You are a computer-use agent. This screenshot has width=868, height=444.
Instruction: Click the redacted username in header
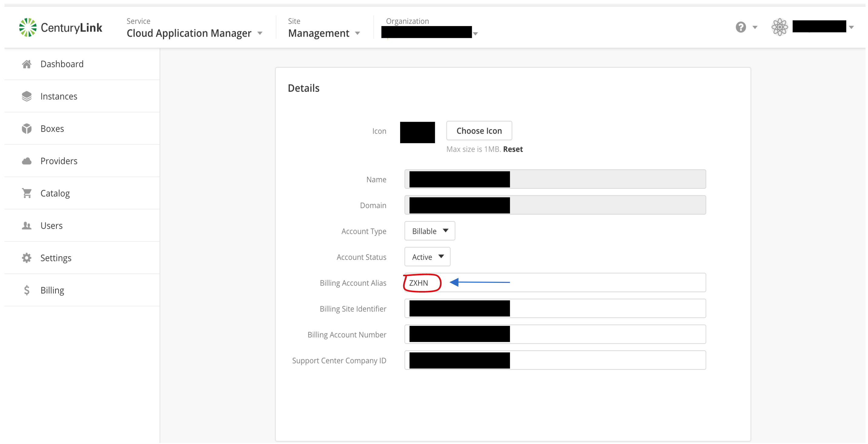(819, 26)
